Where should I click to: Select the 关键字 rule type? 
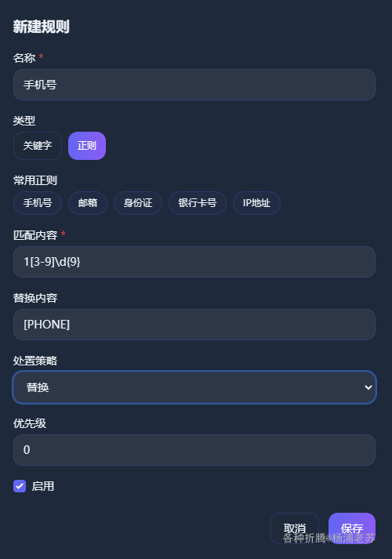click(x=38, y=146)
